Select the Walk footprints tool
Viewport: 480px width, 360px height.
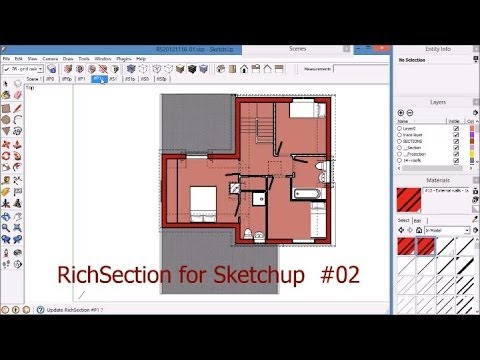point(6,264)
